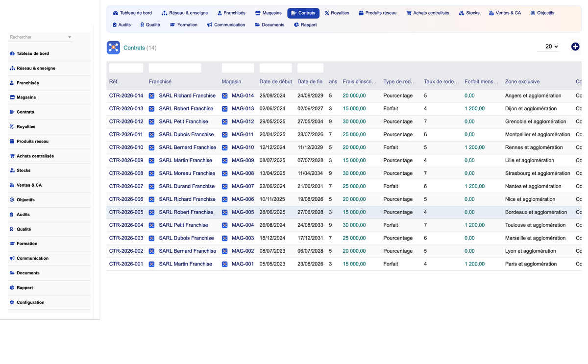588x364 pixels.
Task: Click the graduation cap icon in sidebar Formation
Action: pyautogui.click(x=12, y=243)
